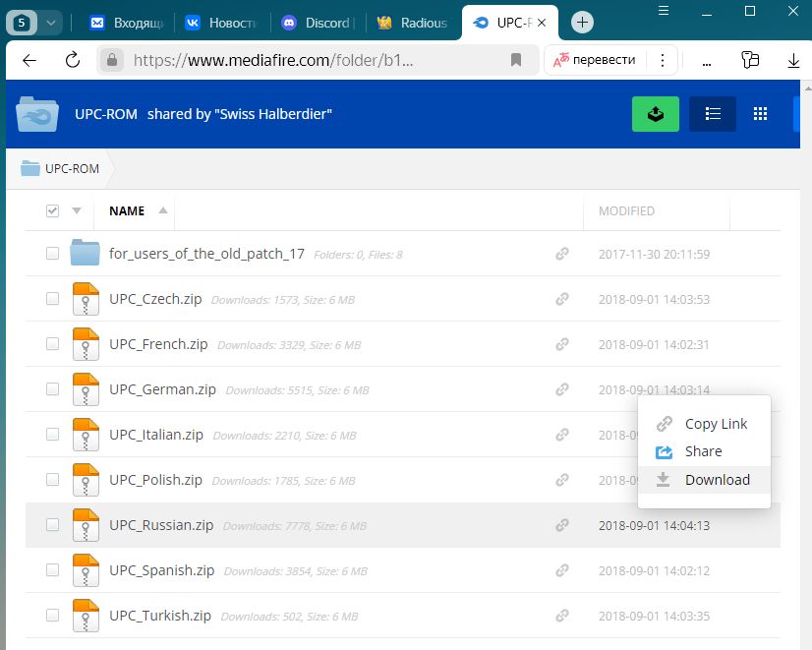Click link icon on UPC_Italian.zip row
The width and height of the screenshot is (812, 650).
click(562, 435)
